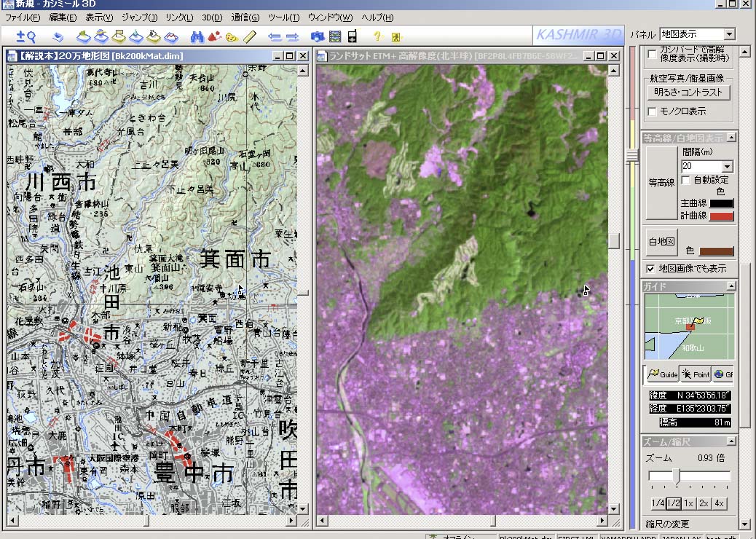
Task: Pick the 白地図 brown color swatch
Action: [717, 251]
